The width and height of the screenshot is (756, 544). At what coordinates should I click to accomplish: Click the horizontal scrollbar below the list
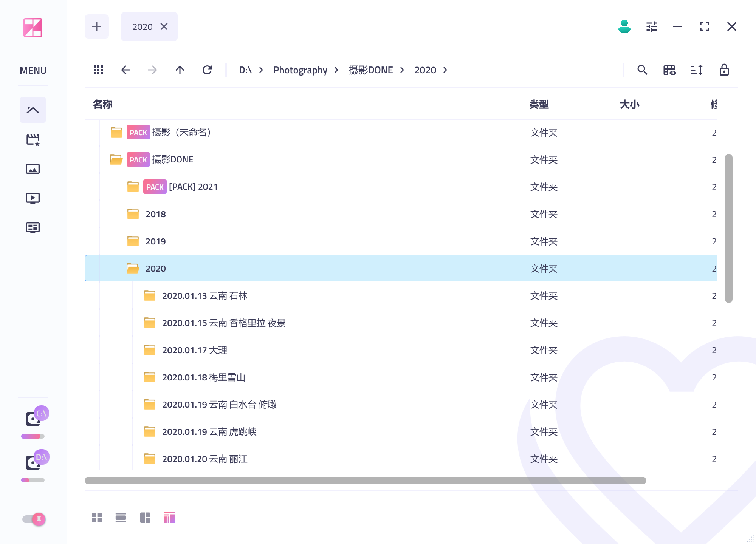[365, 481]
